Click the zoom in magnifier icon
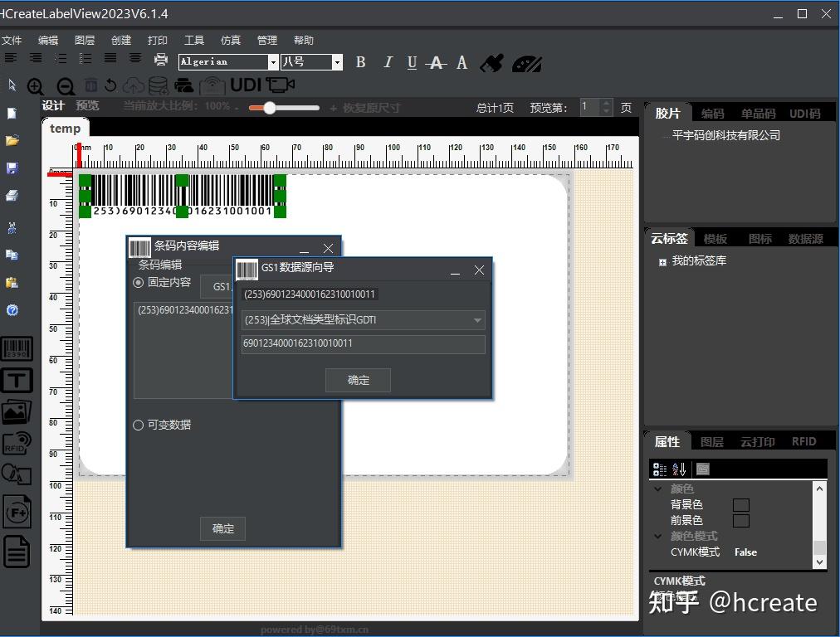The height and width of the screenshot is (637, 840). [36, 85]
